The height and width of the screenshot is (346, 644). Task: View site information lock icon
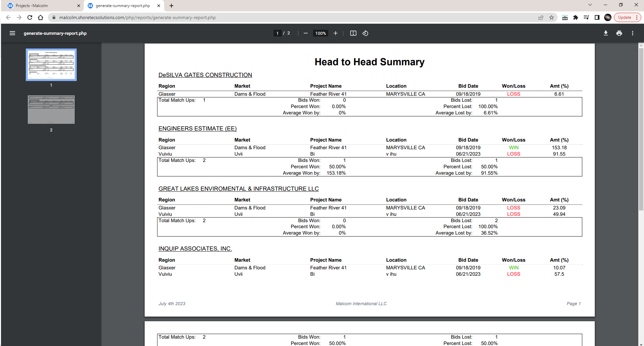point(54,17)
